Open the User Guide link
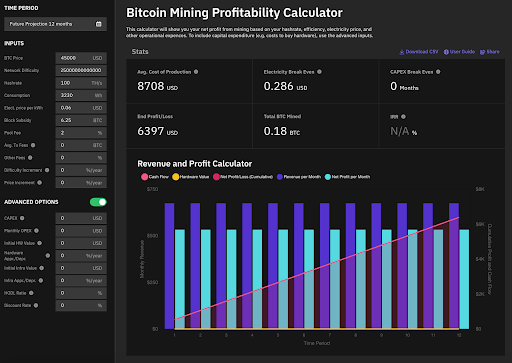 [x=459, y=52]
